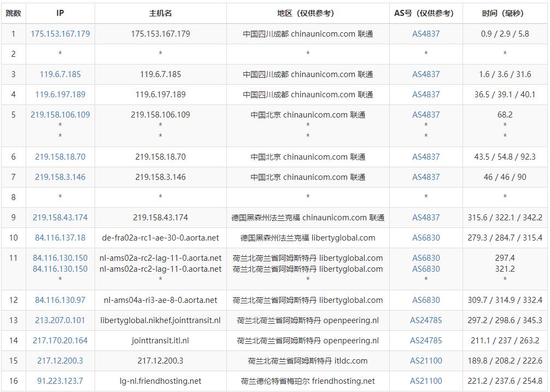This screenshot has width=550, height=392.
Task: Click the 时间（毫秒） column header
Action: coord(505,13)
